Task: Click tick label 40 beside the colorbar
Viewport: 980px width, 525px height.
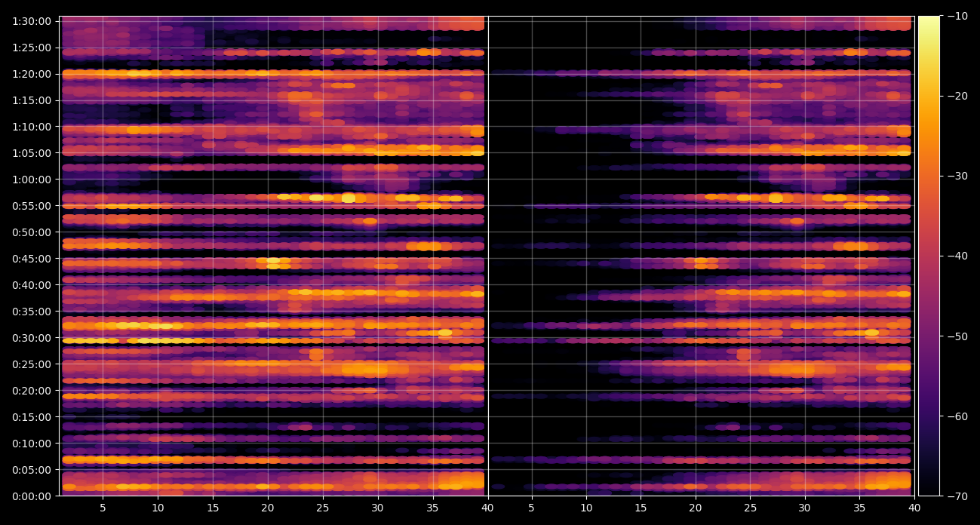Action: coord(914,508)
